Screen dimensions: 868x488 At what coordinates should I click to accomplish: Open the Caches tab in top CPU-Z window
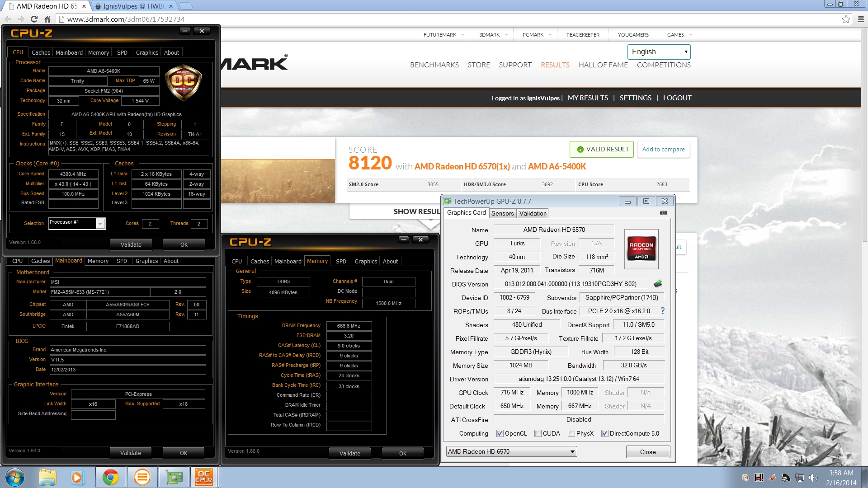click(41, 52)
